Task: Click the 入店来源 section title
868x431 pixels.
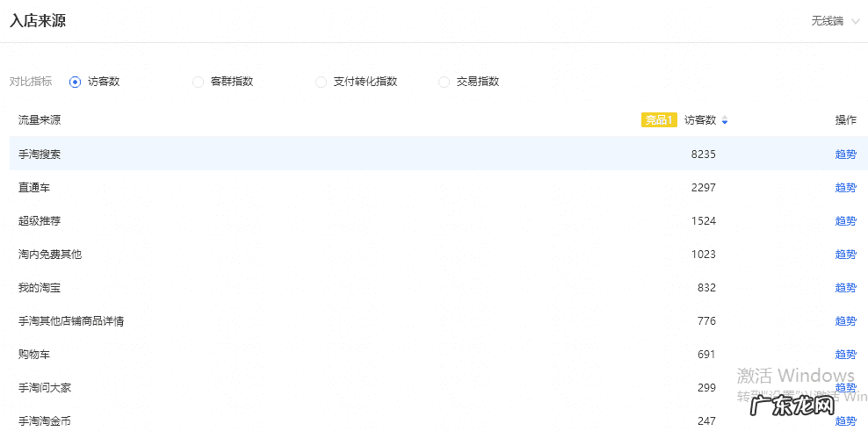Action: pyautogui.click(x=38, y=21)
